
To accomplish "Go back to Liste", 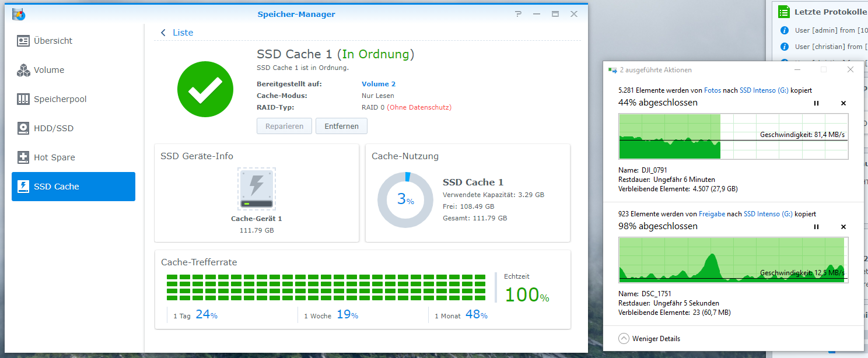I will [x=183, y=33].
